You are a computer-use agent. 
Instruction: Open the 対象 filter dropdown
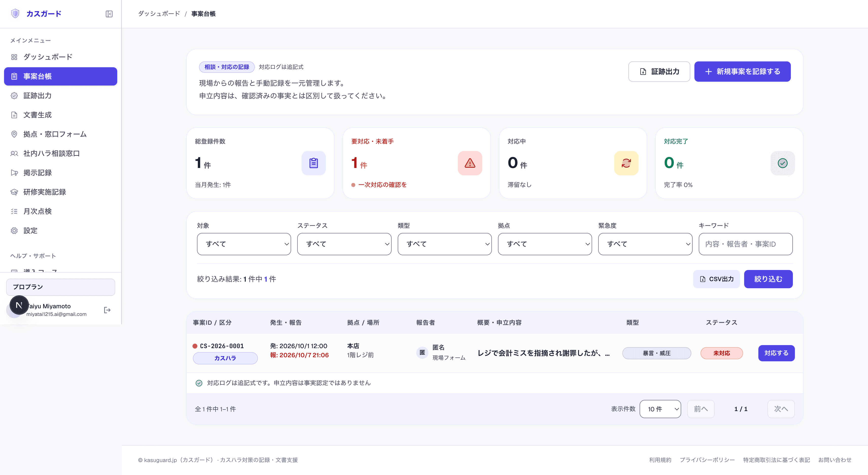point(244,244)
